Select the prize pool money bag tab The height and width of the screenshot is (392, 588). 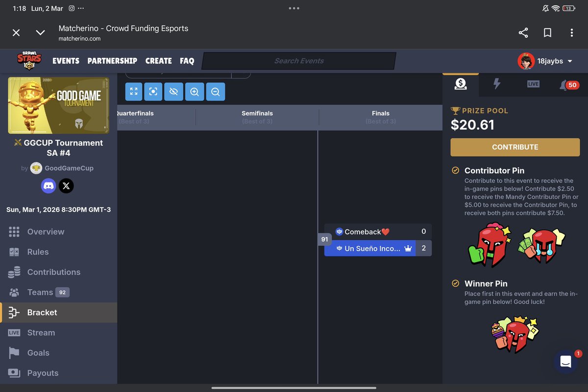461,84
